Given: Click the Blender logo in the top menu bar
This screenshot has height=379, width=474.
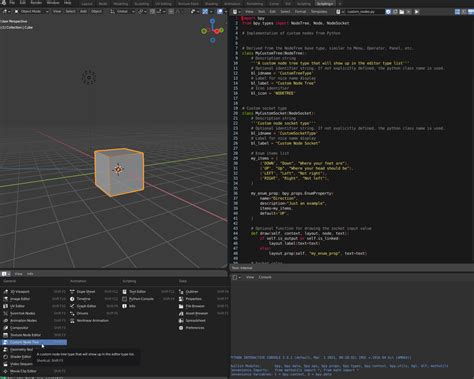Looking at the screenshot, I should click(4, 2).
